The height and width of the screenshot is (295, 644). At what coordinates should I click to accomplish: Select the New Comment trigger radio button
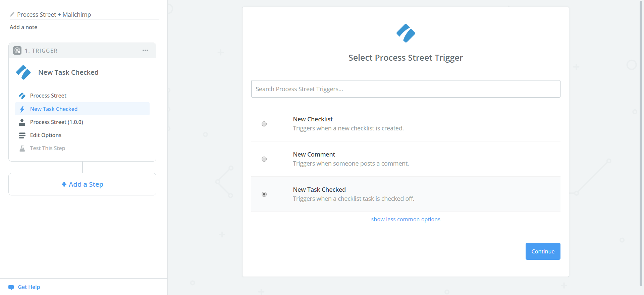point(264,159)
